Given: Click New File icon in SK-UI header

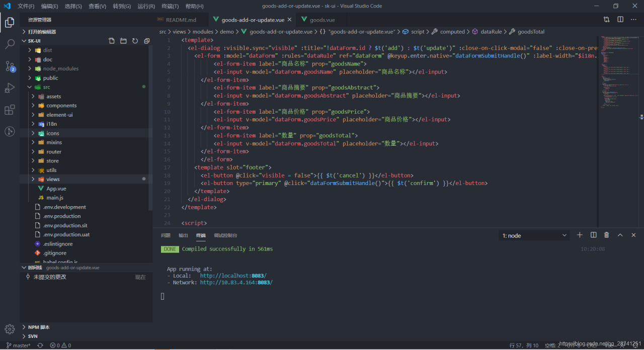Looking at the screenshot, I should pyautogui.click(x=112, y=41).
